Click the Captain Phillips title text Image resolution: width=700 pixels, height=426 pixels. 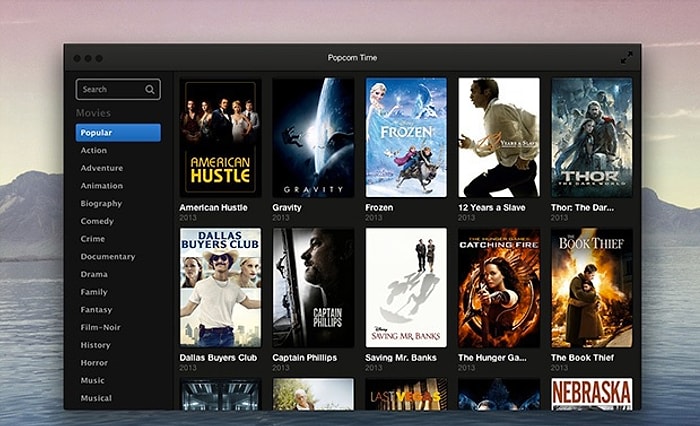[x=305, y=358]
